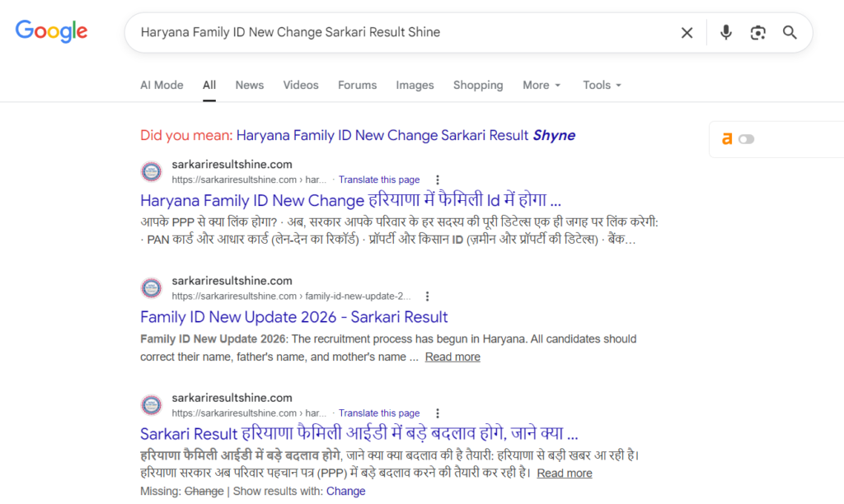
Task: Open the Tools dropdown
Action: coord(602,85)
